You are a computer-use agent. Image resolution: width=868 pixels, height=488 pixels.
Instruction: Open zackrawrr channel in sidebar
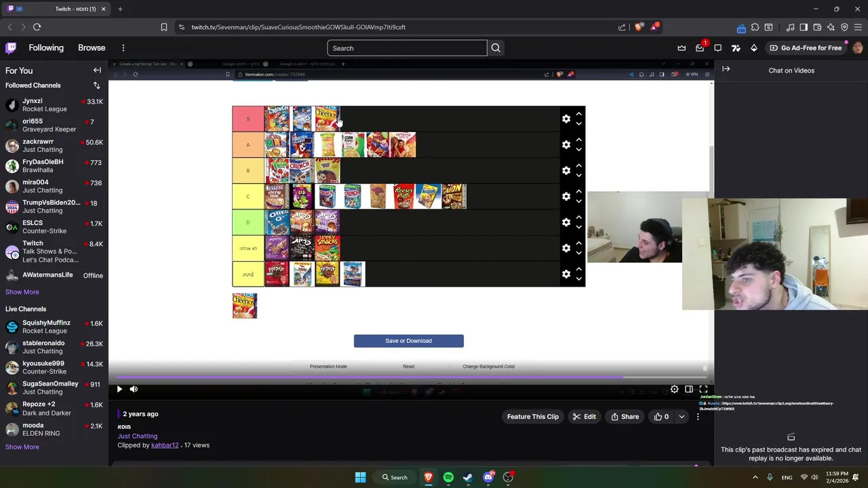pyautogui.click(x=54, y=146)
